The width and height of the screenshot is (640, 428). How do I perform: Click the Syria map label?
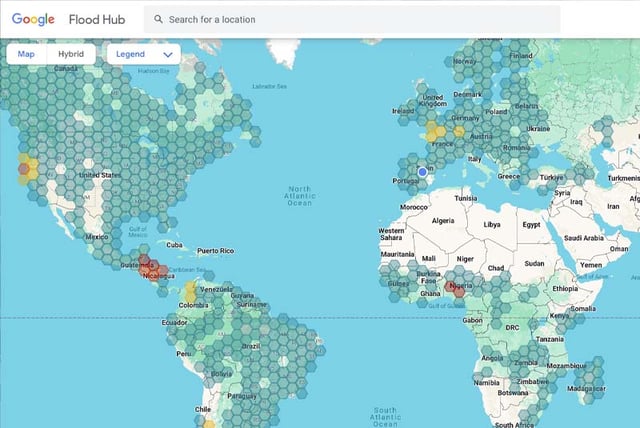562,193
